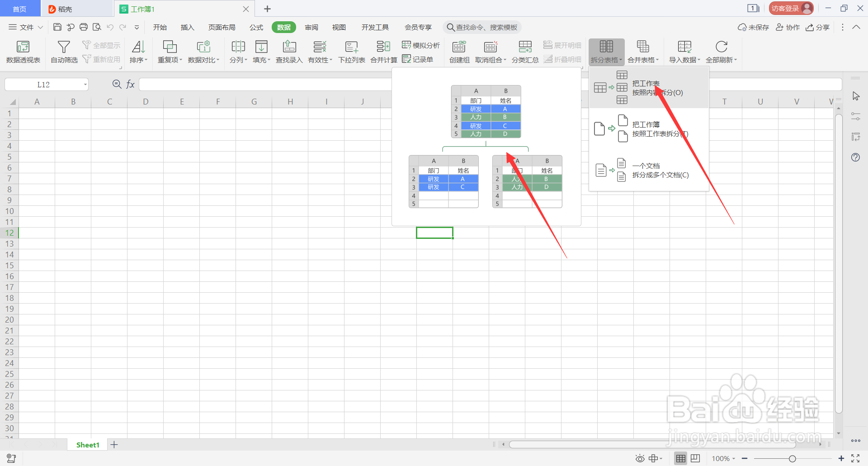
Task: Toggle full screen icon in status bar
Action: point(855,458)
